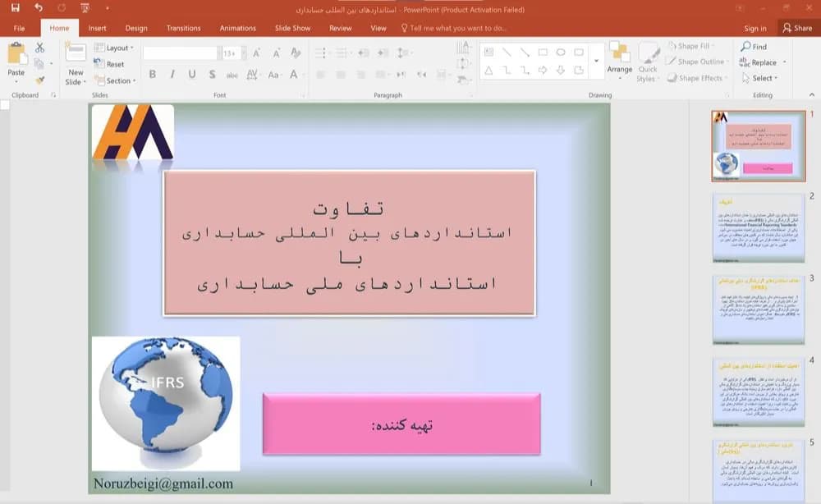Click the Save icon in the title bar

coord(15,8)
